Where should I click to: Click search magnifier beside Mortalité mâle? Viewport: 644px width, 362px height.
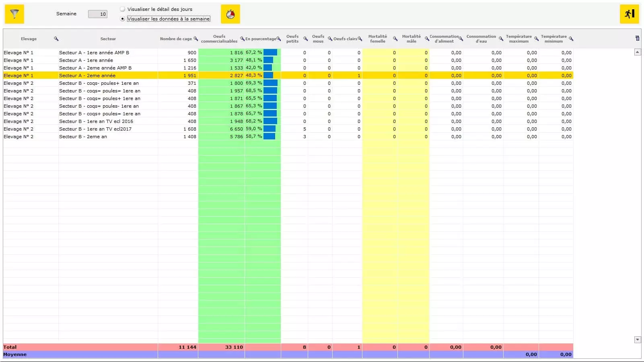click(427, 39)
